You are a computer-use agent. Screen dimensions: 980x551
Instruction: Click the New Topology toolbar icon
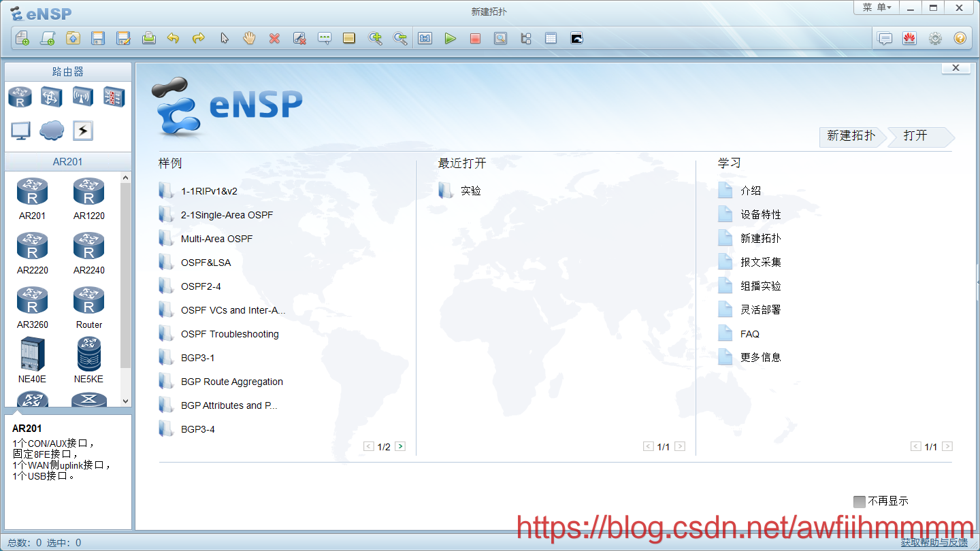22,38
